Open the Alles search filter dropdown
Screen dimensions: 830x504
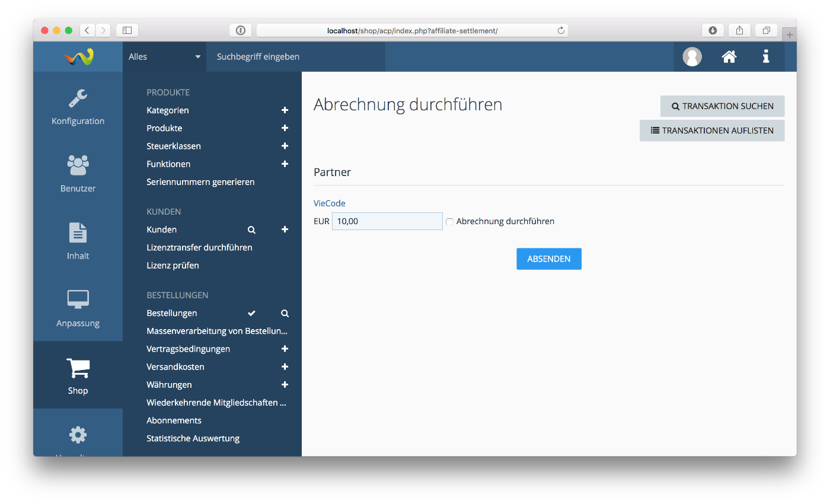164,57
